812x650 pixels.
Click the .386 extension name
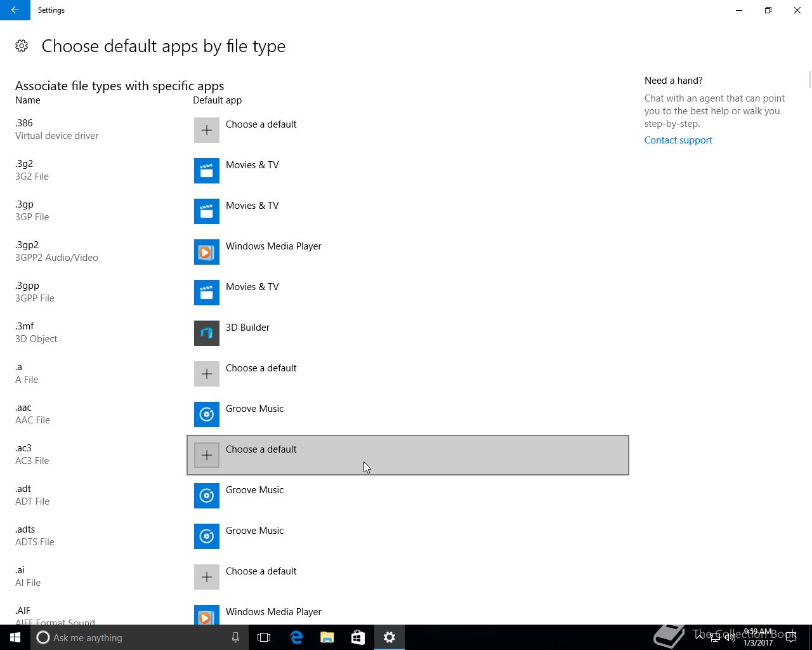tap(24, 123)
